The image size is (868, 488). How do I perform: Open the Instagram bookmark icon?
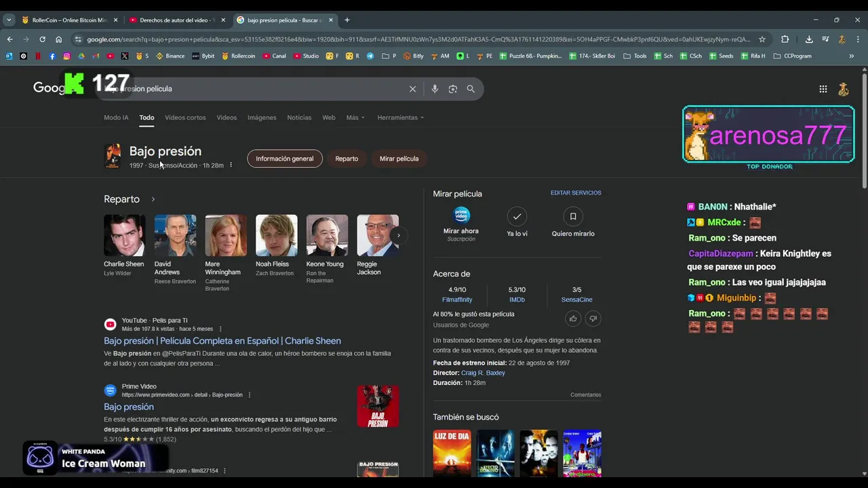click(x=66, y=56)
